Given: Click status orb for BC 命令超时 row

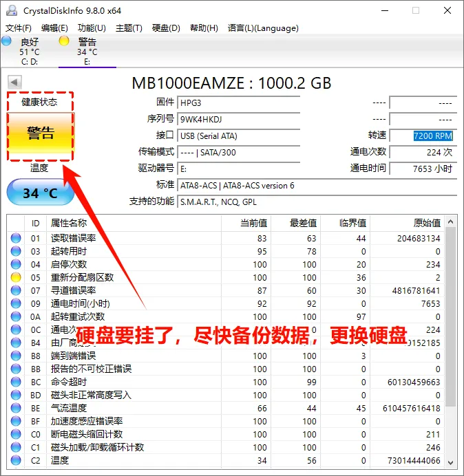Looking at the screenshot, I should coord(16,382).
